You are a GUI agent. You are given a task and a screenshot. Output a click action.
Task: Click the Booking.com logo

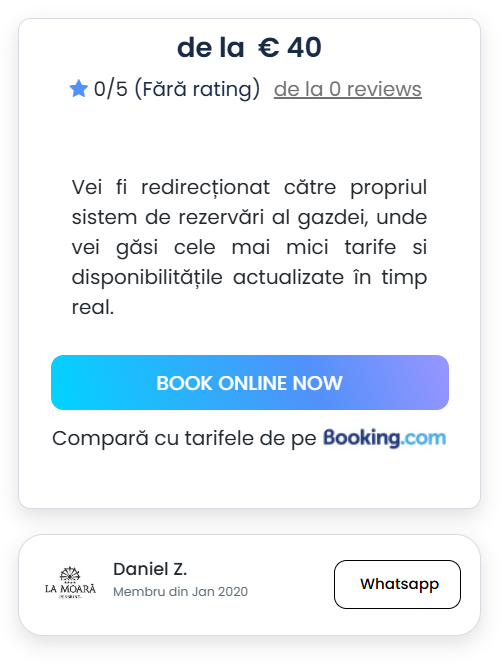(x=385, y=438)
